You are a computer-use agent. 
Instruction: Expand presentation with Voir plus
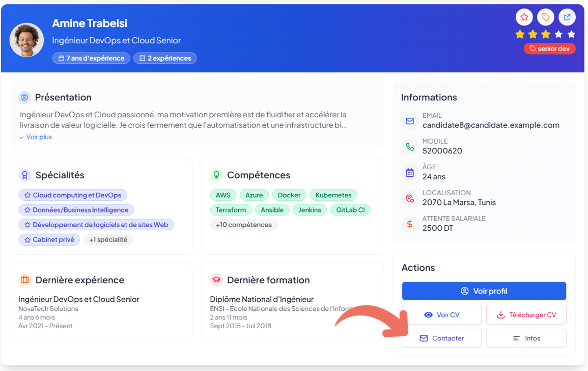(36, 137)
